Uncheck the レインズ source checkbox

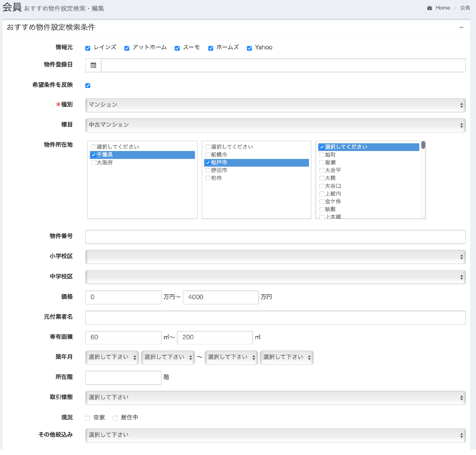[88, 48]
